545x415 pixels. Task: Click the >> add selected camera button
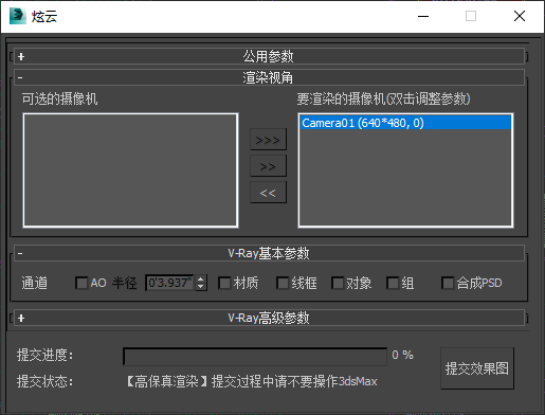click(268, 166)
